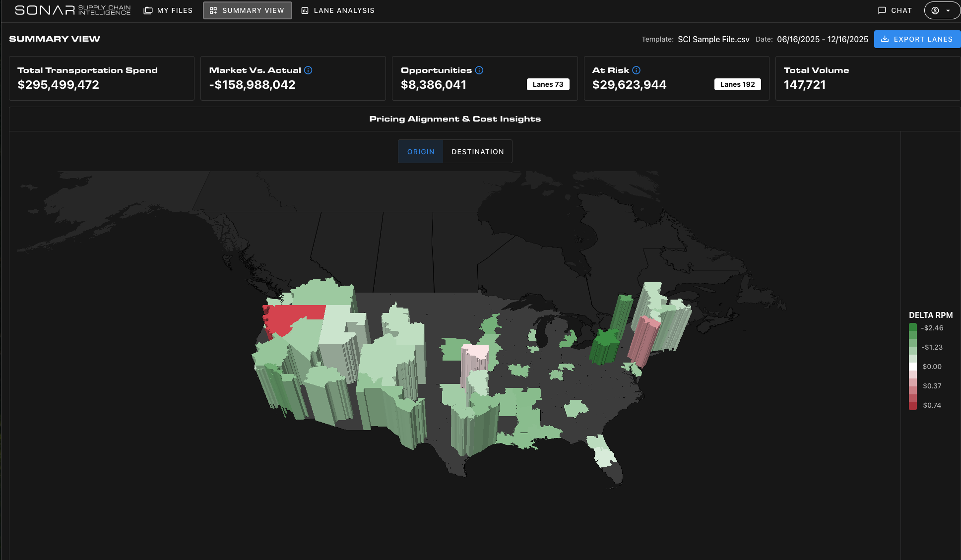
Task: Open the date range 06/16/2025 - 12/16/2025 picker
Action: click(x=822, y=39)
